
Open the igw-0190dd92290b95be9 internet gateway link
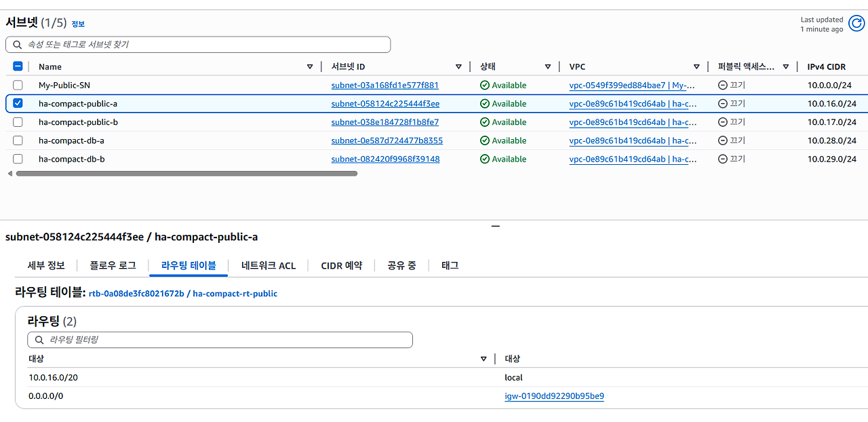click(554, 396)
